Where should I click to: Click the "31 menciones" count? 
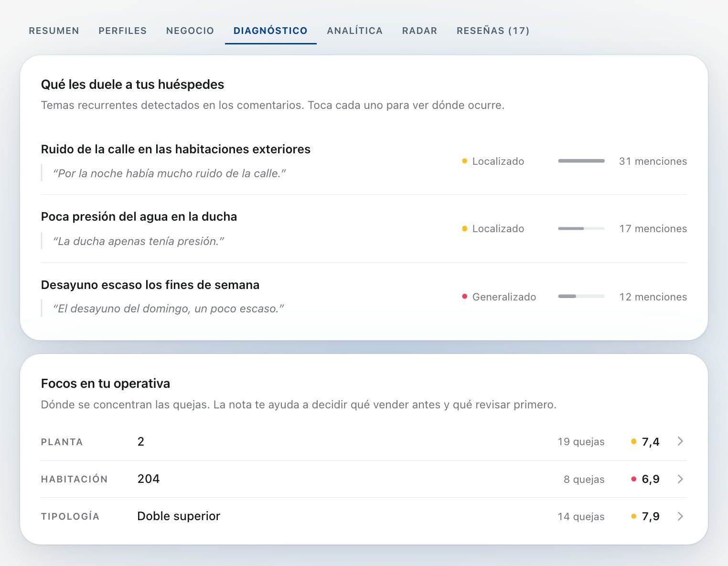click(653, 161)
